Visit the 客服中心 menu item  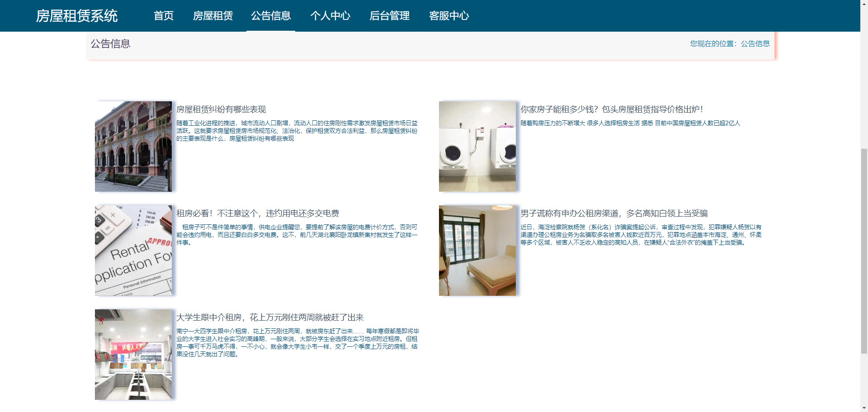pos(449,16)
